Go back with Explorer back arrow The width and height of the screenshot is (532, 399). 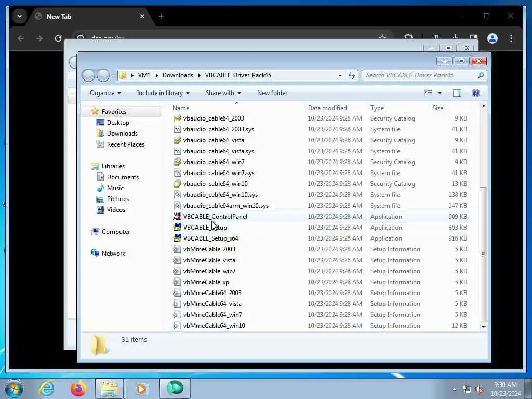[x=88, y=75]
